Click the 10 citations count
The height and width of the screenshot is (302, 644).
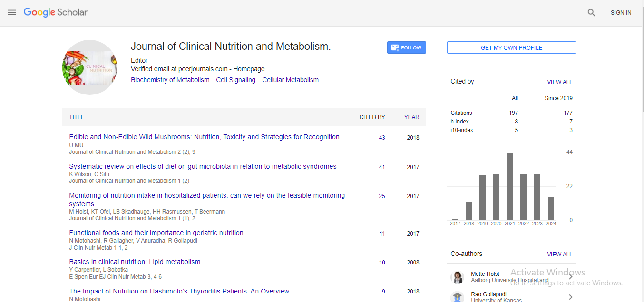382,263
